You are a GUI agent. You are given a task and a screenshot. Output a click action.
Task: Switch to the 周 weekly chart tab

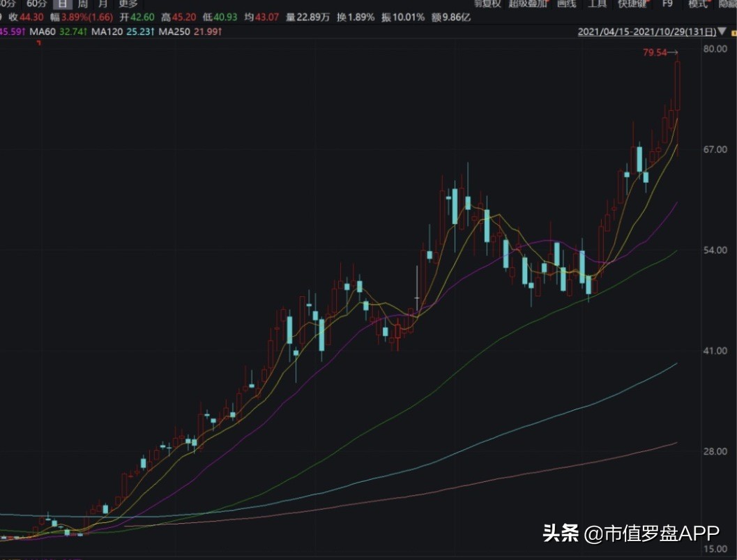point(83,4)
